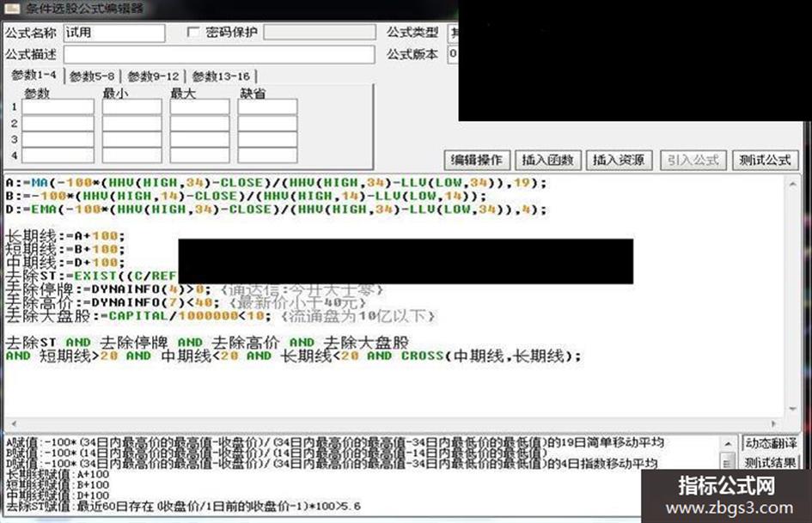812x523 pixels.
Task: Click row 4 参数 name field
Action: 58,155
